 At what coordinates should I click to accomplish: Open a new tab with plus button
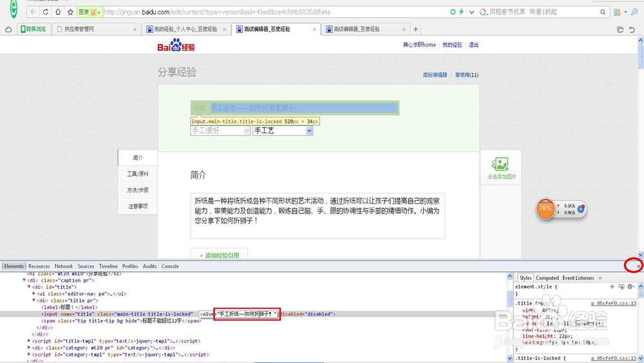[x=415, y=29]
